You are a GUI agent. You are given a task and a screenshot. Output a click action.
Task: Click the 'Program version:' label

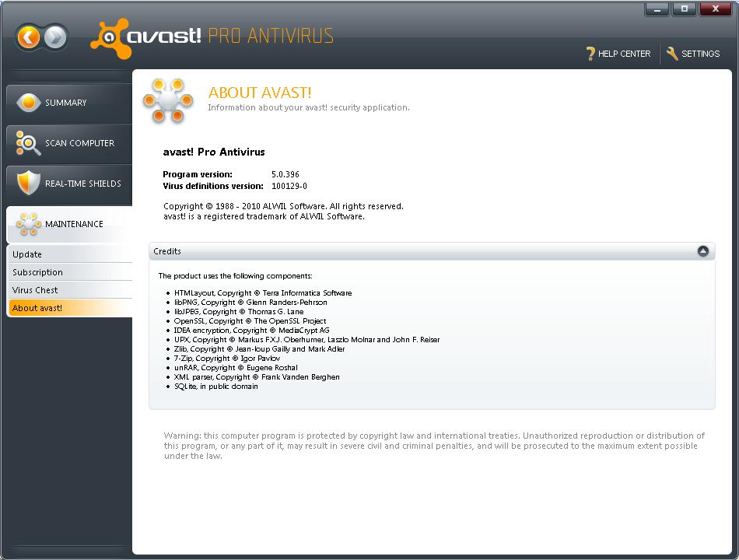198,174
